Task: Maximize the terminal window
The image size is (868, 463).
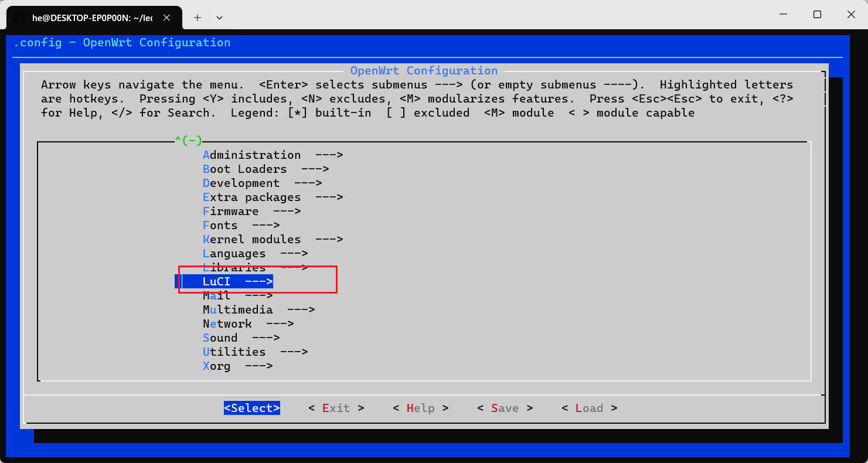Action: pyautogui.click(x=817, y=15)
